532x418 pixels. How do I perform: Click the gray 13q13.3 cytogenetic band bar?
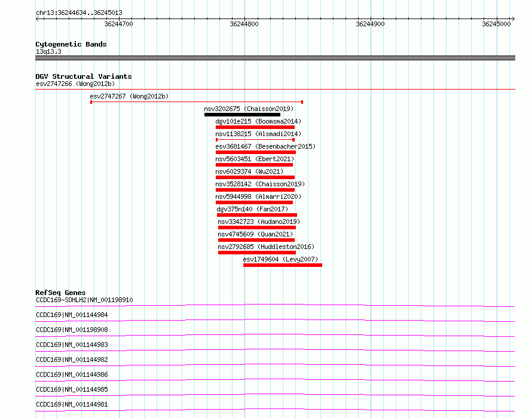click(x=275, y=58)
